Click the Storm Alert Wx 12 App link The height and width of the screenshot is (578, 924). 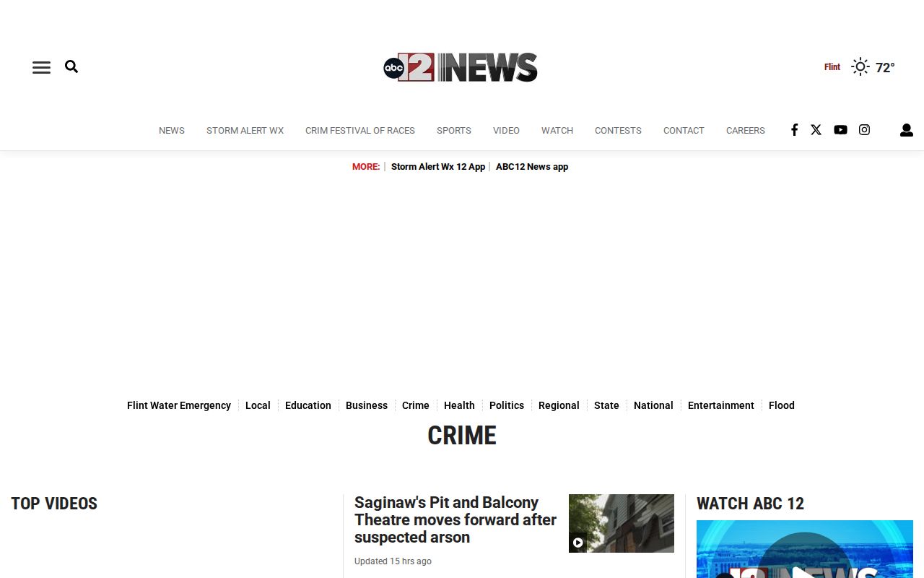point(438,167)
